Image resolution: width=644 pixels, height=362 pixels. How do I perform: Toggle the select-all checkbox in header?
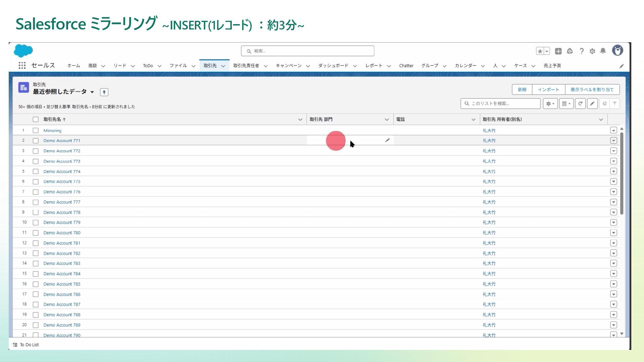[36, 119]
